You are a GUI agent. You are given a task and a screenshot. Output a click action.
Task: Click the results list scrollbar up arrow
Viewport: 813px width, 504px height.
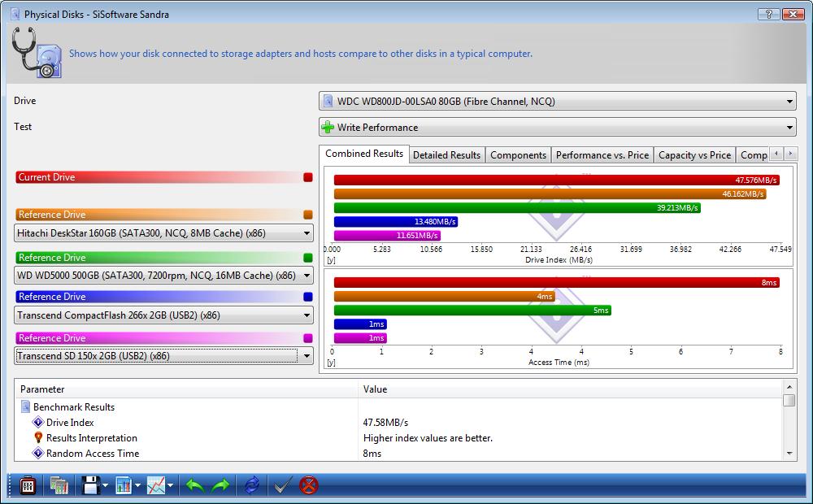pyautogui.click(x=789, y=387)
